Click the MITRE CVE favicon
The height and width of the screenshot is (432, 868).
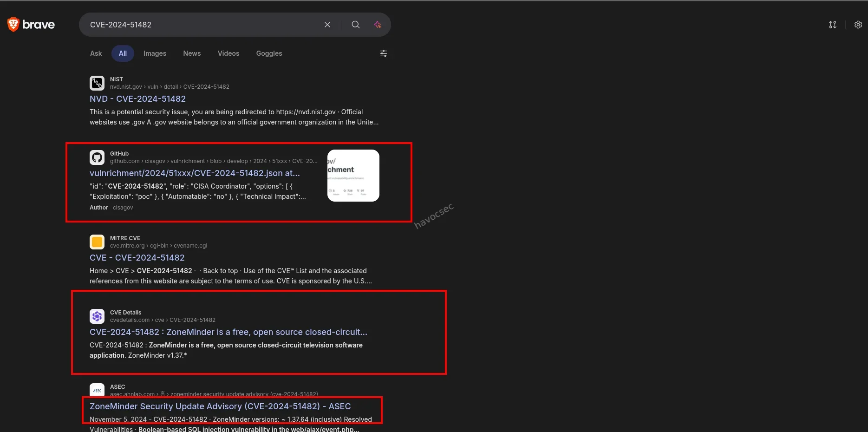pos(97,242)
